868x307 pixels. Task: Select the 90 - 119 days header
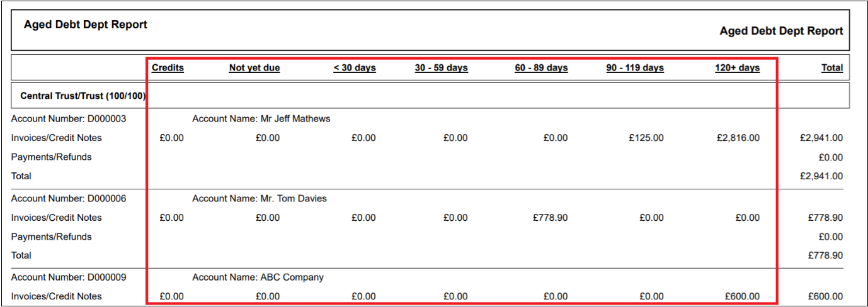click(x=635, y=68)
